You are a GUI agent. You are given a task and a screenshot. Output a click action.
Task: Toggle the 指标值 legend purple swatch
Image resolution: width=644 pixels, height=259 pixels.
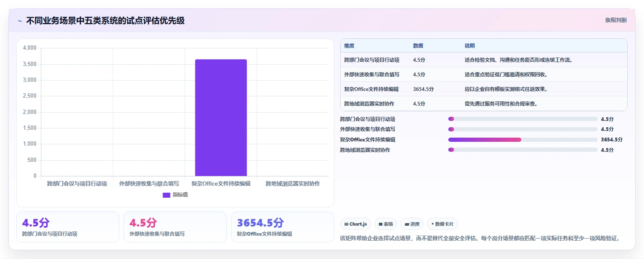click(x=167, y=195)
